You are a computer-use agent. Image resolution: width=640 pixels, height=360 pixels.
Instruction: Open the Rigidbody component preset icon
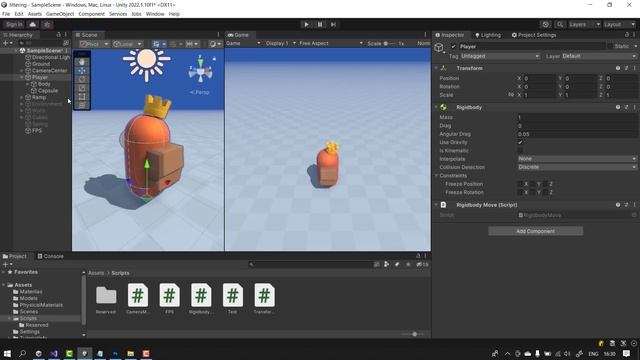click(626, 107)
